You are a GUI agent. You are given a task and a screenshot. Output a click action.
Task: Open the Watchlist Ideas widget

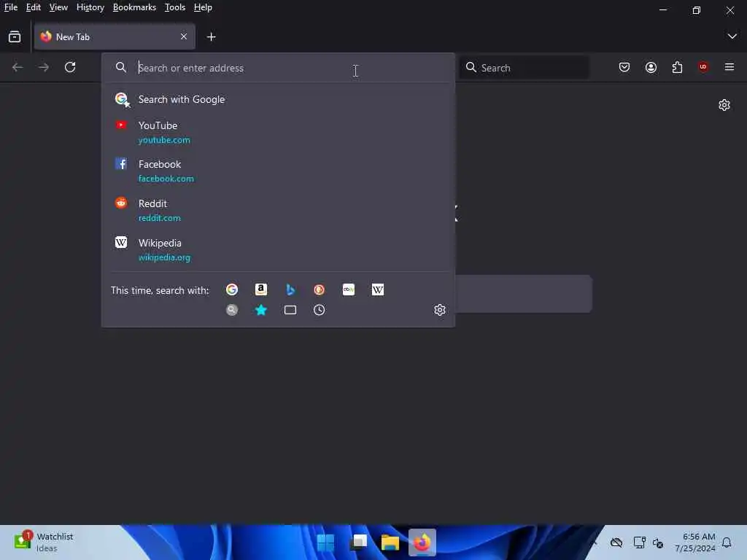44,542
